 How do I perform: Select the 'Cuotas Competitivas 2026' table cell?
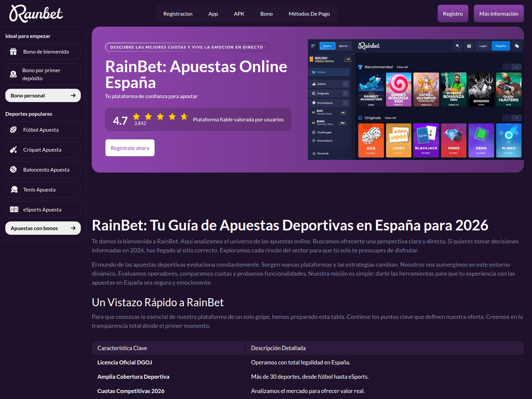pyautogui.click(x=131, y=391)
